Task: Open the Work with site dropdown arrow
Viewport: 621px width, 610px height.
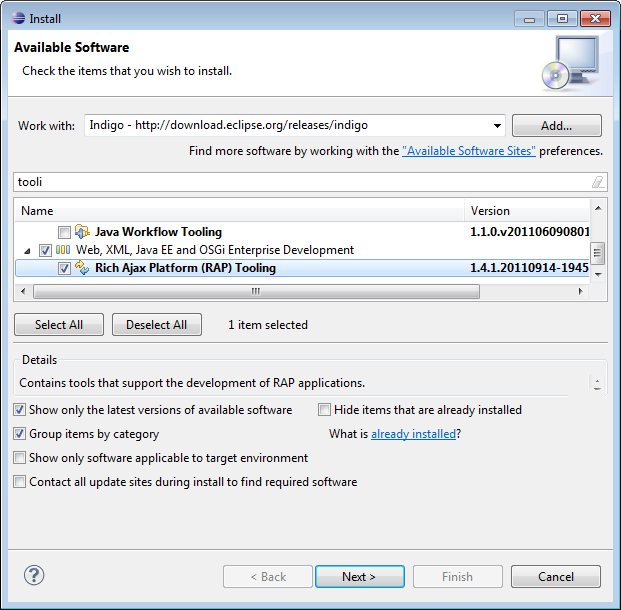Action: click(497, 126)
